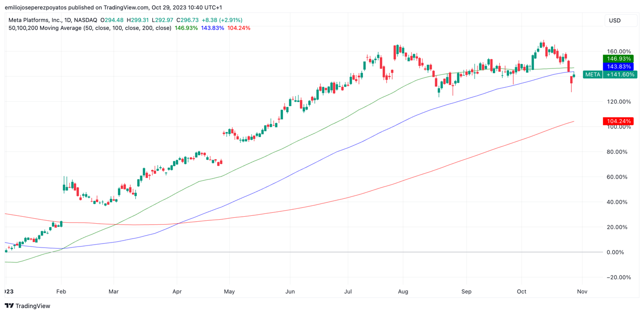Select the blue 143.83% axis label

[618, 66]
